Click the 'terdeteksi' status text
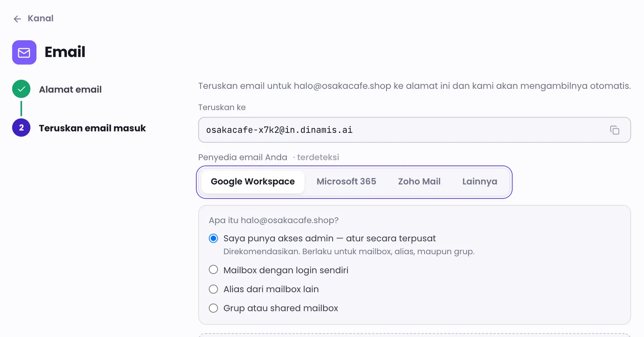The image size is (644, 337). (x=318, y=157)
